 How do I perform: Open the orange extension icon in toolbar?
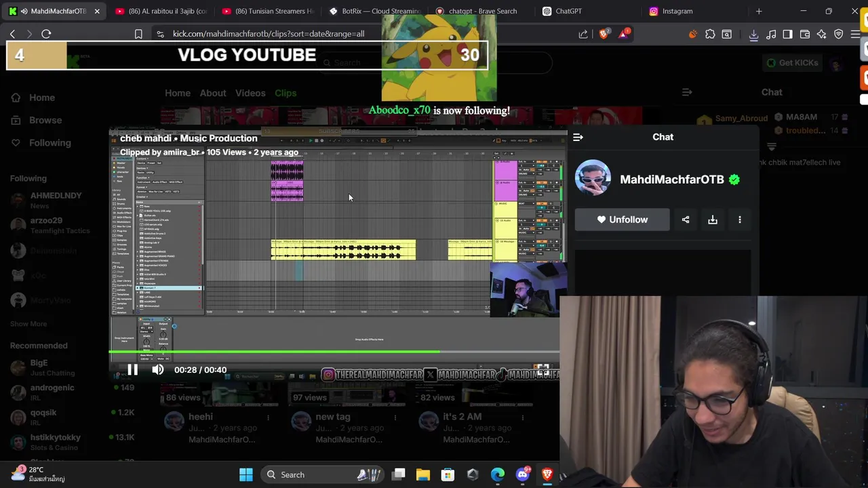point(692,34)
